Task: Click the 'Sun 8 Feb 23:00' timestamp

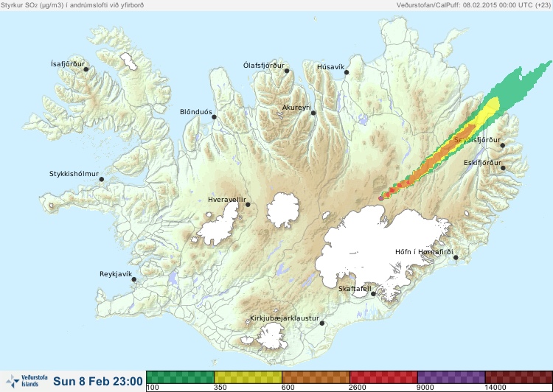Action: [98, 381]
